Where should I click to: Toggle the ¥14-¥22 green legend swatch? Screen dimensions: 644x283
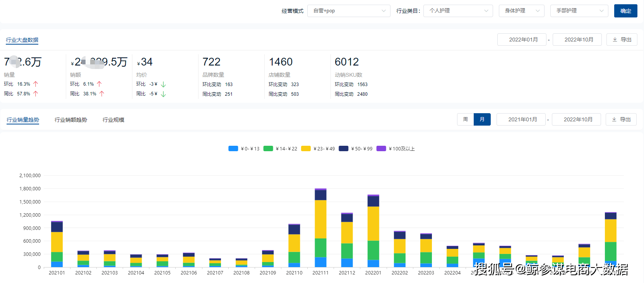coord(268,148)
